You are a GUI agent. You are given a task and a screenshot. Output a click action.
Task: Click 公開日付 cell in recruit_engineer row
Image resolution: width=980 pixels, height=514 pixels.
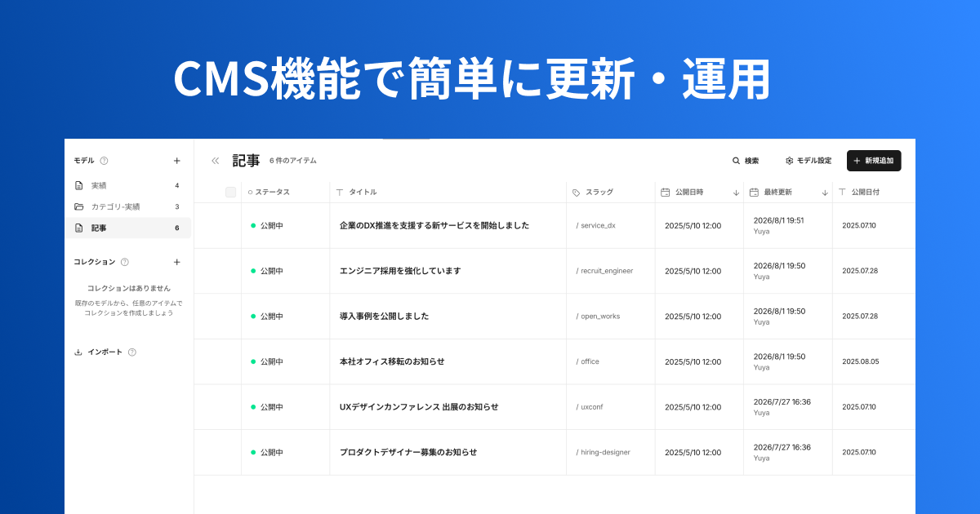[x=861, y=271]
